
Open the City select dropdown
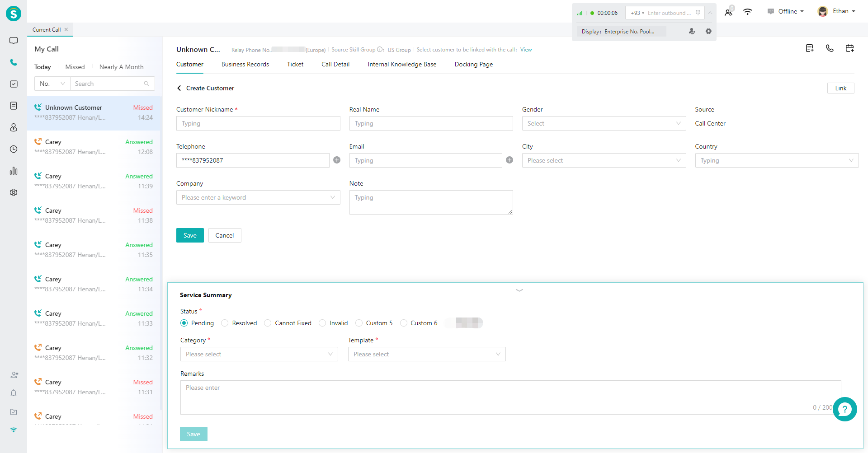pos(604,160)
